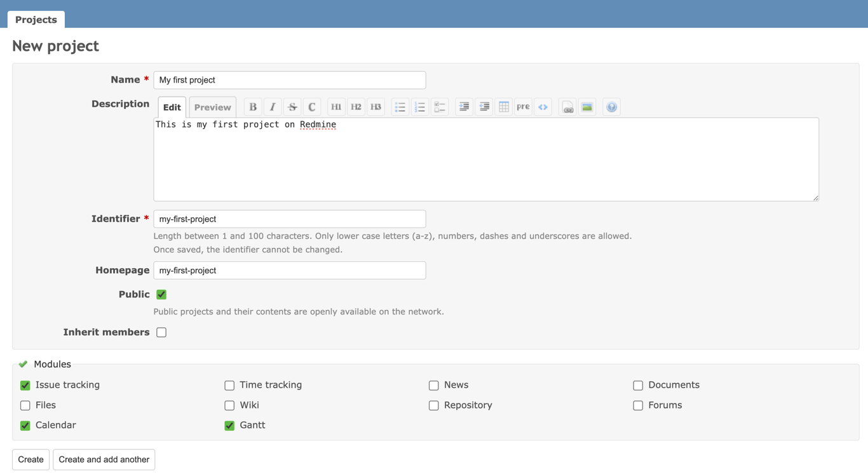Check the Inherit members checkbox
Screen dimensions: 868x476
[161, 332]
